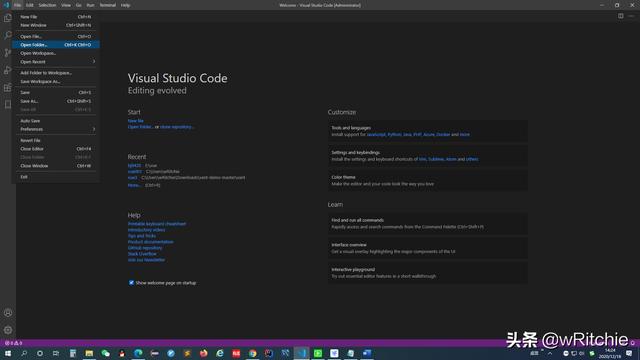This screenshot has height=360, width=640.
Task: Open the Explorer view in activity bar
Action: [x=8, y=18]
